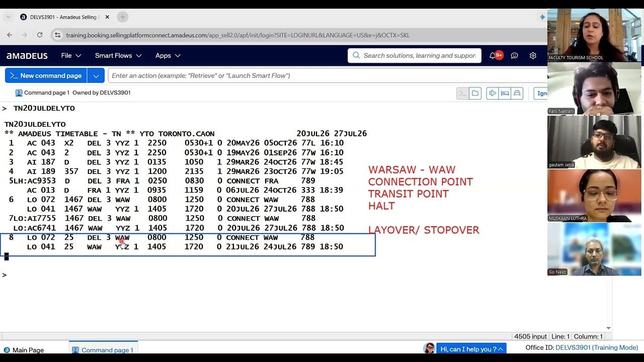Open the settings gear in Amadeus header
644x362 pixels.
[533, 56]
